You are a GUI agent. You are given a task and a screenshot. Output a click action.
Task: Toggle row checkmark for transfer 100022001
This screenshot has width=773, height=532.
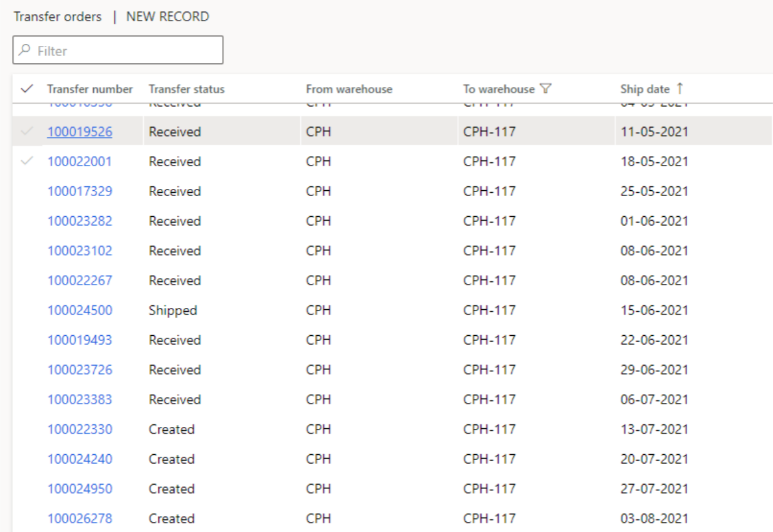click(x=27, y=162)
